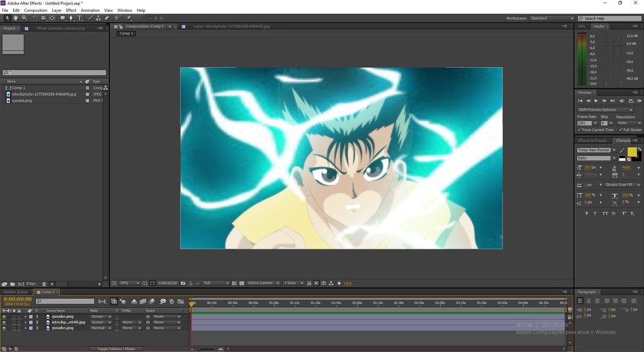Viewport: 644px width, 352px height.
Task: Open the comp mini-flowchart in timeline
Action: pos(102,302)
